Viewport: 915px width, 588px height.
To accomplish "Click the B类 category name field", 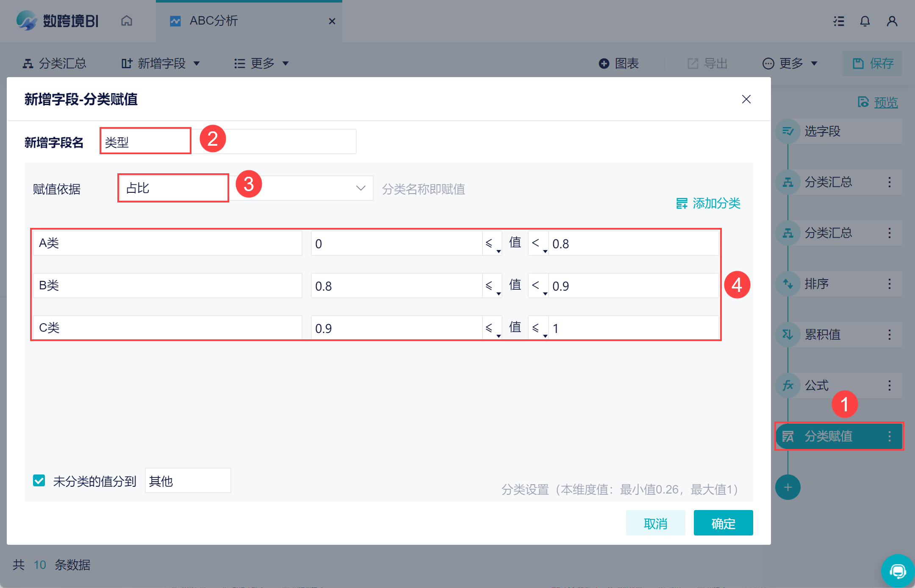I will tap(167, 286).
